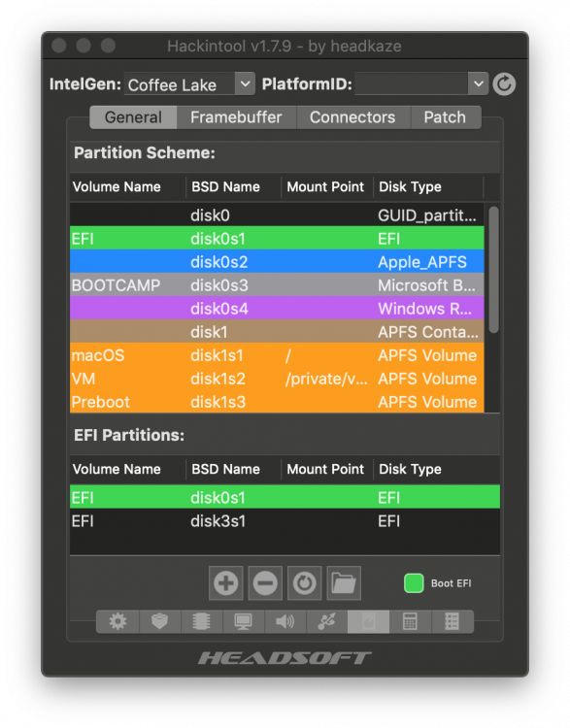Viewport: 570px width, 728px height.
Task: Switch to the Connectors tab
Action: coord(352,117)
